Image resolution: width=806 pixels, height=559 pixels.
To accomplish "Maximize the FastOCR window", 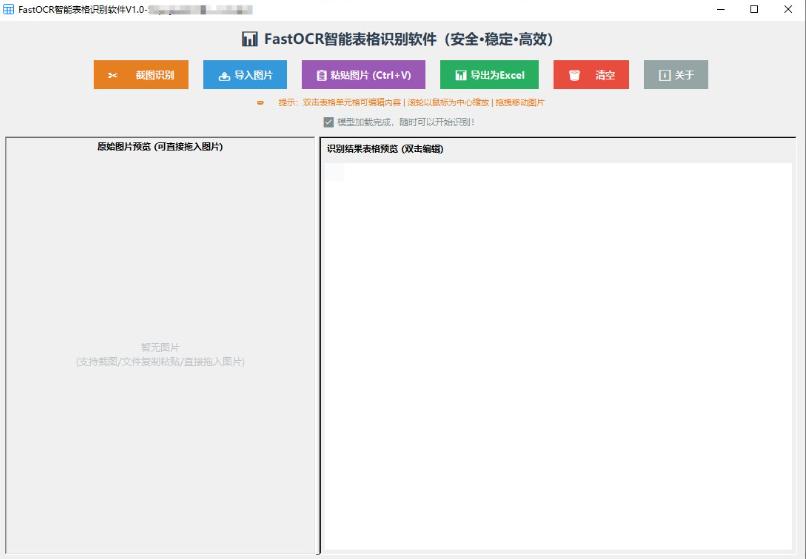I will tap(754, 9).
